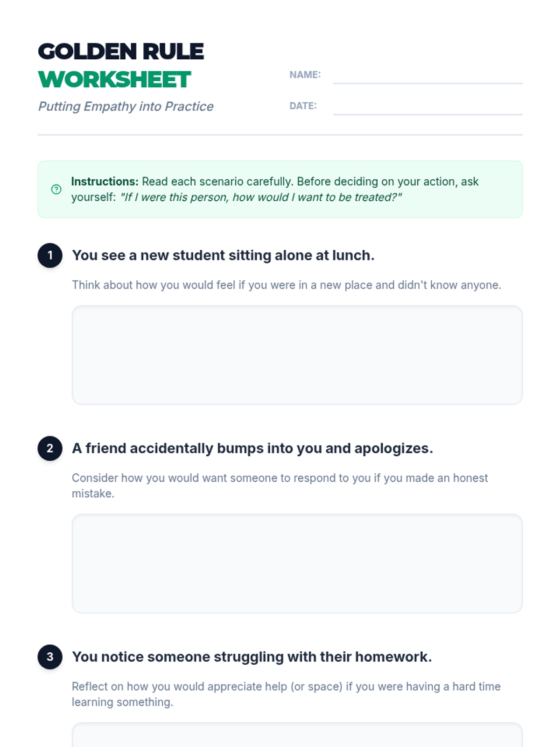Viewport: 560px width, 747px height.
Task: Focus the answer box under the homework scenario
Action: [297, 735]
